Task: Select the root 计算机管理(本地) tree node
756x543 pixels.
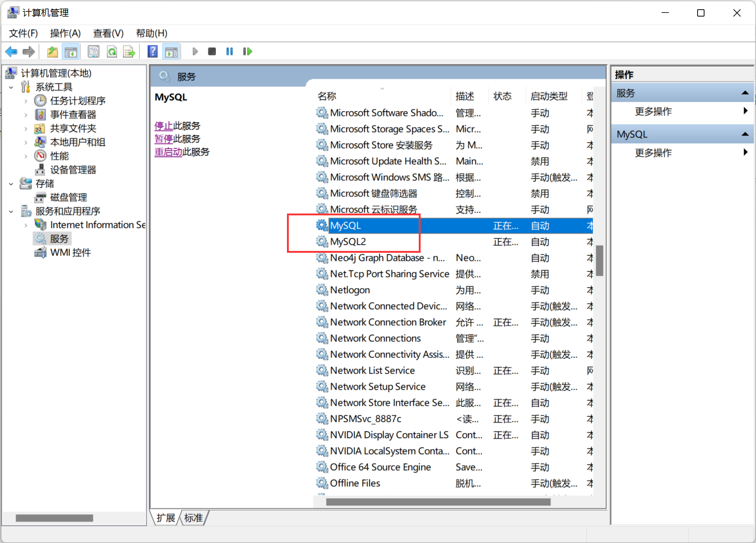Action: [x=56, y=73]
